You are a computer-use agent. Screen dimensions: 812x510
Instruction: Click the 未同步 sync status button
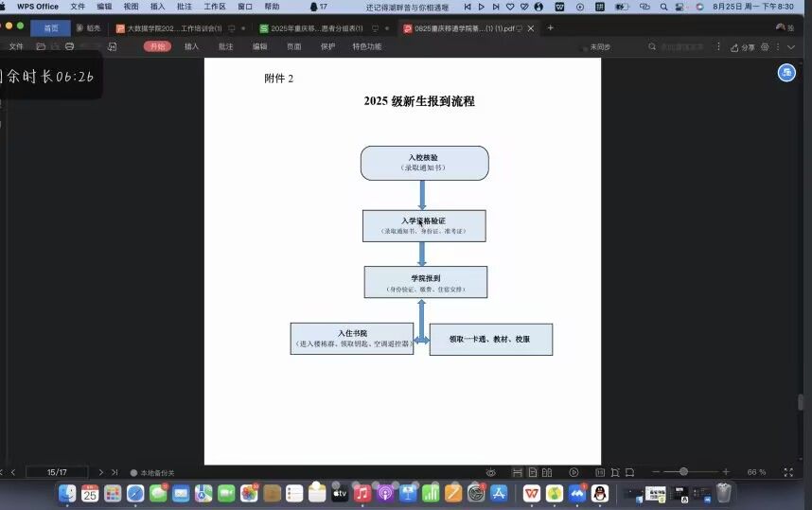pos(594,46)
